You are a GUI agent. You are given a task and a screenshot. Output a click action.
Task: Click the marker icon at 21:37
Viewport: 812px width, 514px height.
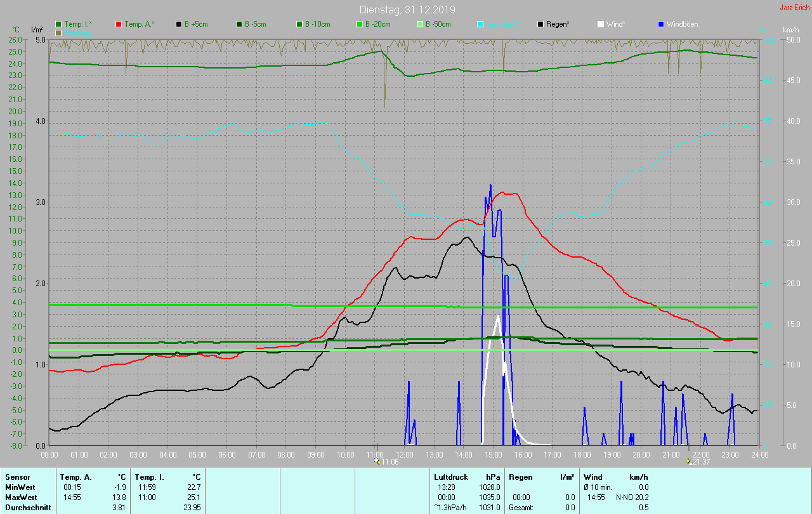(688, 461)
